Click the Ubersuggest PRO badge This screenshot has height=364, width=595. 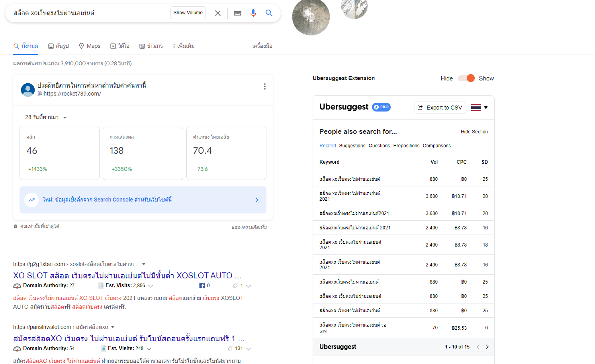381,107
